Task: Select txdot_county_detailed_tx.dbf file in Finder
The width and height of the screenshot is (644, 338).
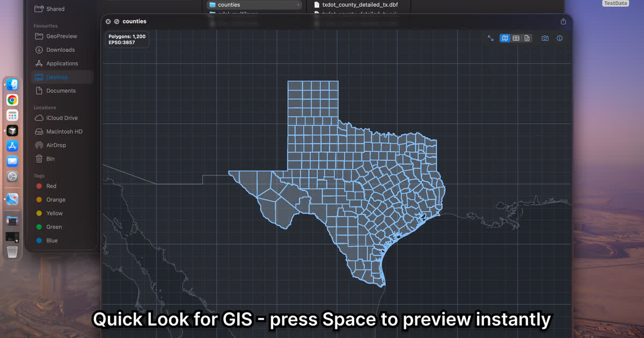Action: tap(356, 5)
